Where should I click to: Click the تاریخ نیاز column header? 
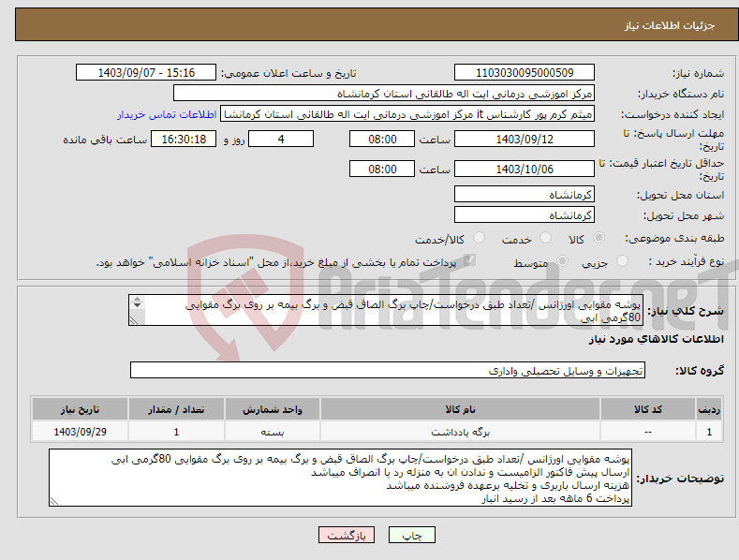coord(81,409)
